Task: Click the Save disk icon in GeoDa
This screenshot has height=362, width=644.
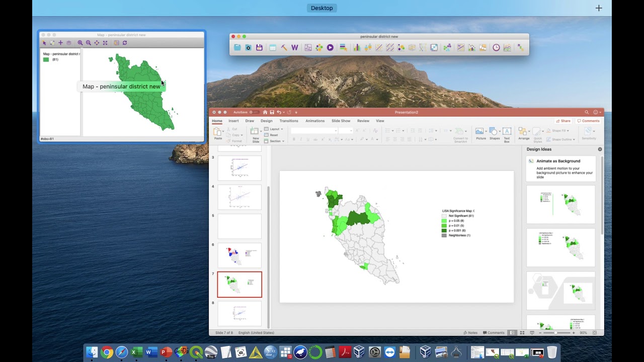Action: point(259,48)
